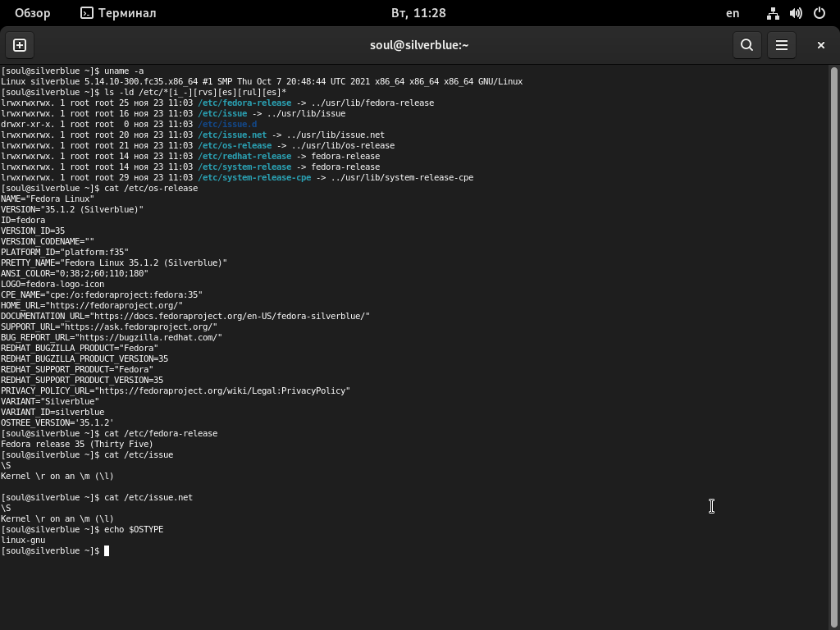Click the NAME="Fedora Linux" line
This screenshot has height=630, width=840.
point(48,199)
